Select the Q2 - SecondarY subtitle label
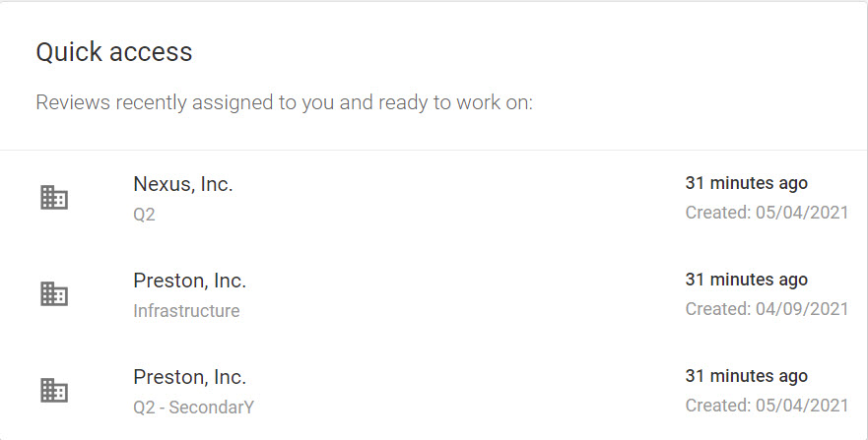Image resolution: width=868 pixels, height=440 pixels. pyautogui.click(x=194, y=407)
